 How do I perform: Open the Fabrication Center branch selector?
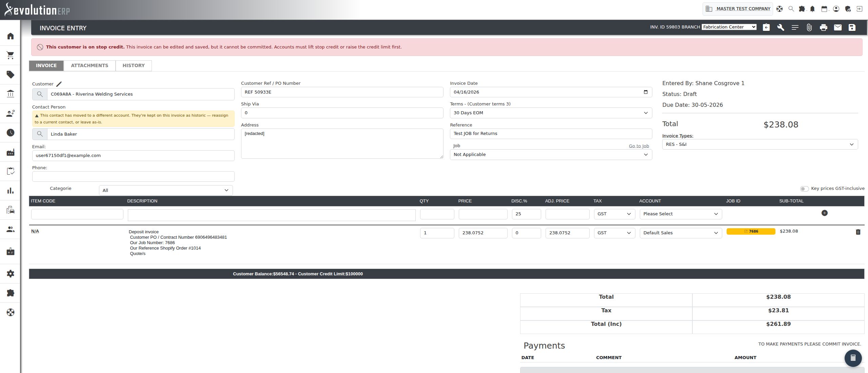tap(729, 27)
